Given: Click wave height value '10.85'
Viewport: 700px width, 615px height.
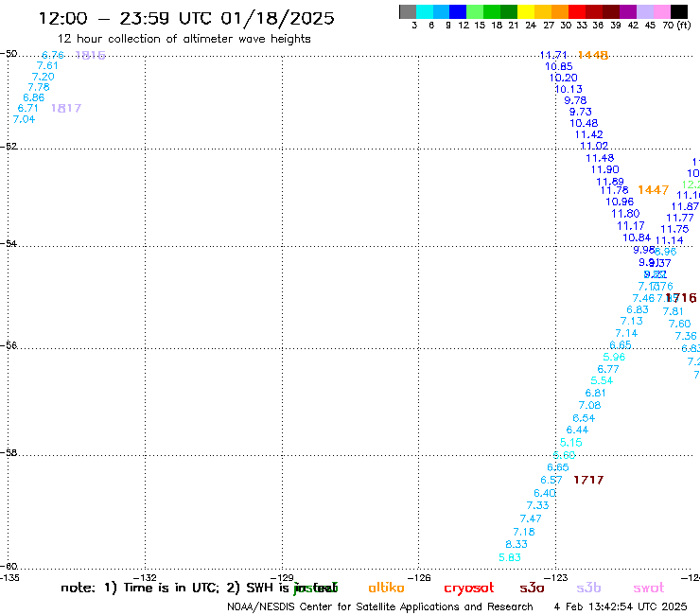Looking at the screenshot, I should coord(558,66).
